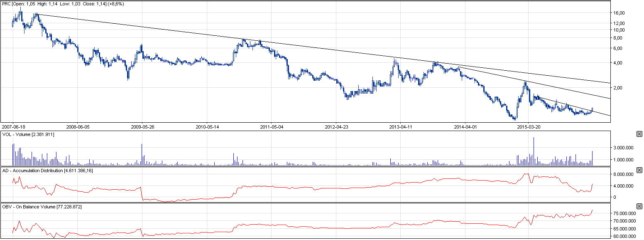This screenshot has width=644, height=240.
Task: Close the AD Accumulation Distribution panel
Action: 639,170
